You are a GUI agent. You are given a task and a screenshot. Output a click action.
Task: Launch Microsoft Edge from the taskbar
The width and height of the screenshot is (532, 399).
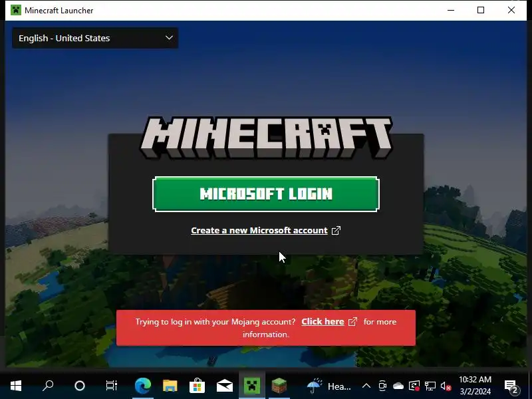pyautogui.click(x=143, y=386)
